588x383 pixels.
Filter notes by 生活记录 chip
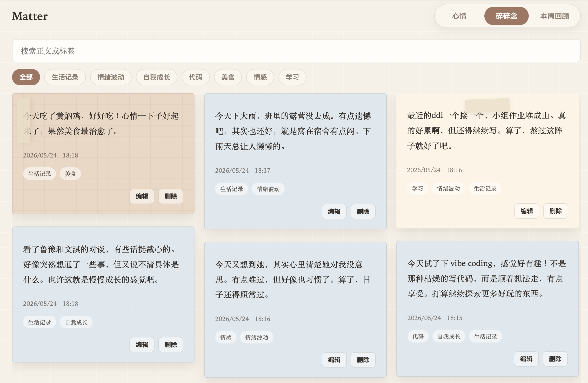(x=65, y=77)
